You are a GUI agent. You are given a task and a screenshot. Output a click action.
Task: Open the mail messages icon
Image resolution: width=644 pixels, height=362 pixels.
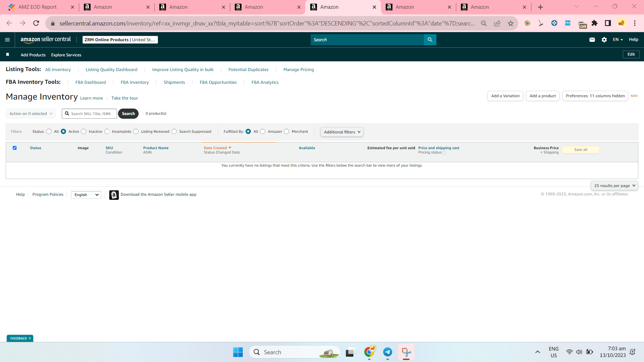click(592, 40)
